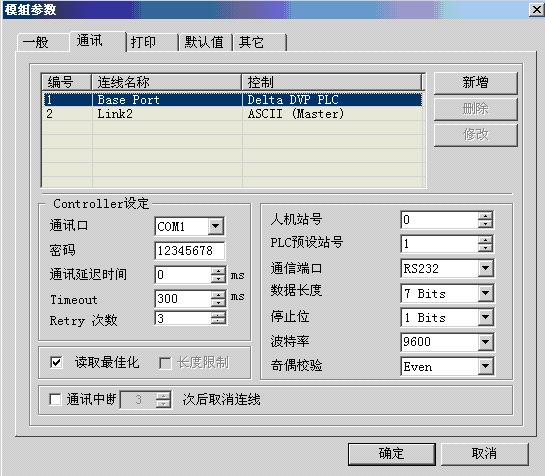Open the 奇偶校验 Even dropdown
Screen dimensions: 545x476
coord(485,366)
